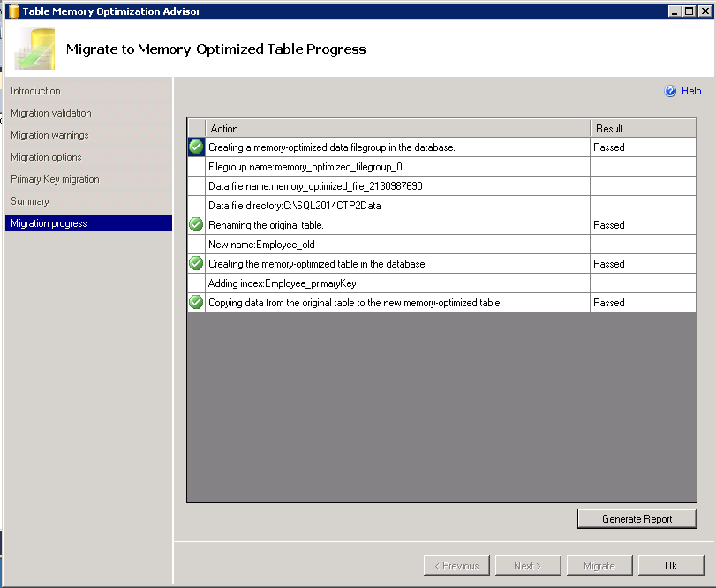Image resolution: width=716 pixels, height=588 pixels.
Task: Select the Migration progress step
Action: [x=49, y=223]
